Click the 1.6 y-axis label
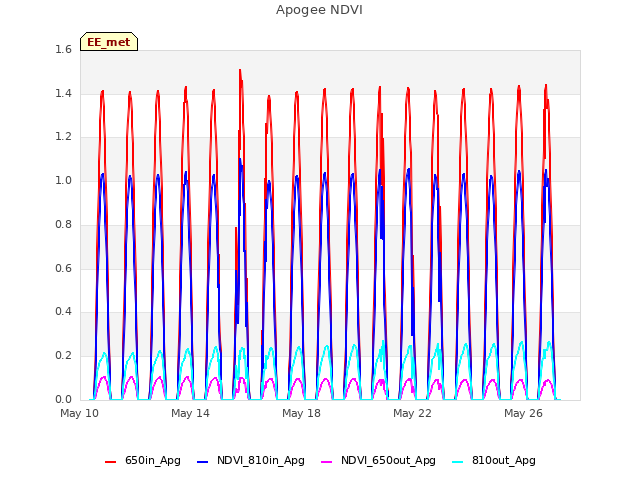The width and height of the screenshot is (640, 480). click(x=63, y=49)
